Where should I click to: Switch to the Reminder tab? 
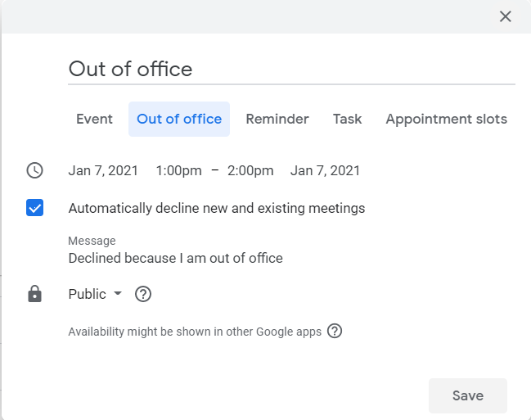(277, 119)
